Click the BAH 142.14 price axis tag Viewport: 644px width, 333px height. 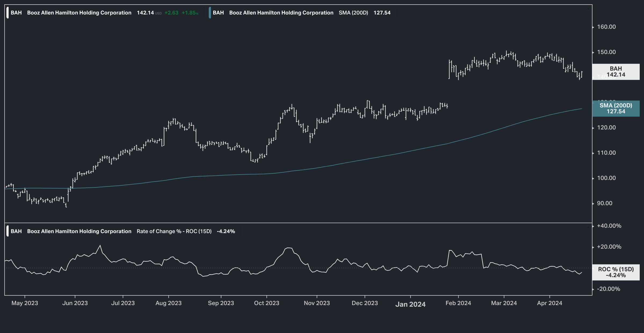pyautogui.click(x=616, y=72)
